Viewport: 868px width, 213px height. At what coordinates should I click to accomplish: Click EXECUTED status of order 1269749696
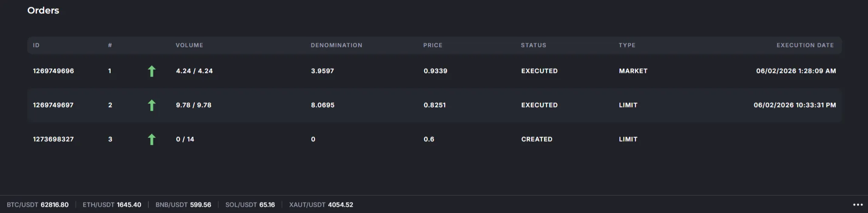[x=539, y=71]
